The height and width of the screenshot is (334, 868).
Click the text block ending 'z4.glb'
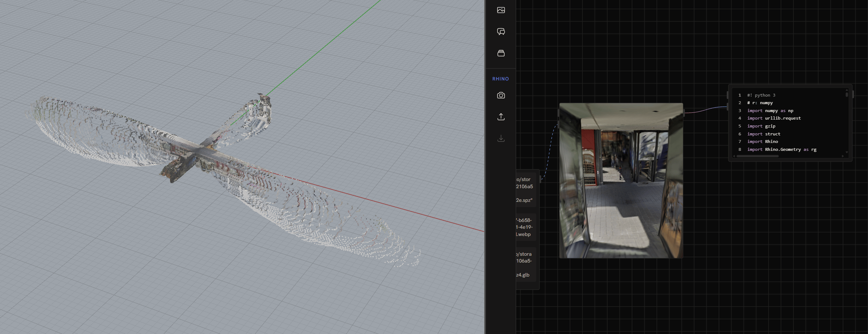(525, 264)
